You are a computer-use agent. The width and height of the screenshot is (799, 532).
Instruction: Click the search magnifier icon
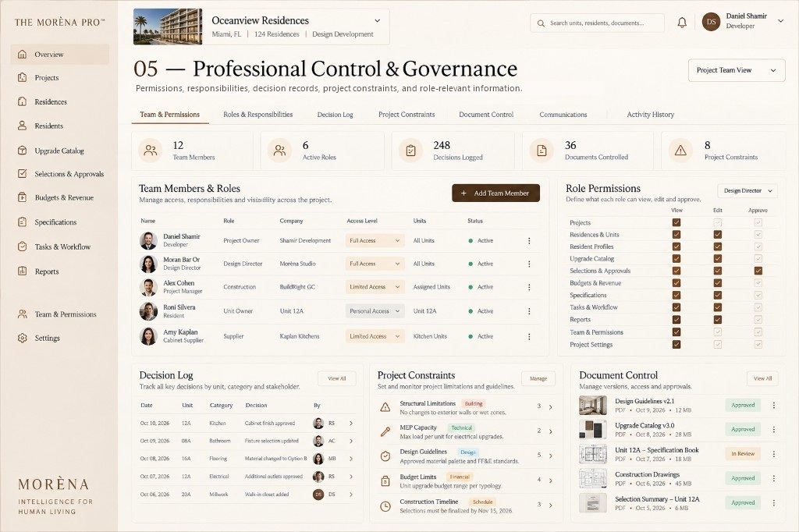pos(541,23)
